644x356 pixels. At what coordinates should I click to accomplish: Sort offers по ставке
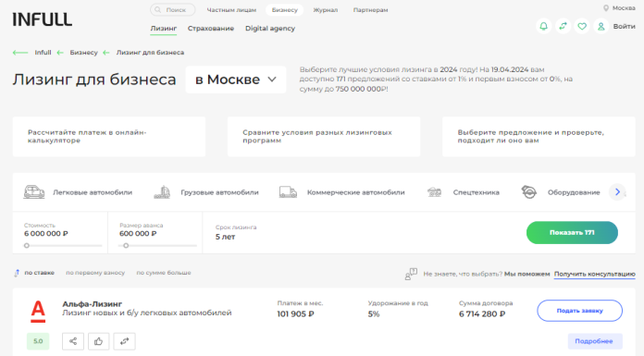[x=39, y=273]
